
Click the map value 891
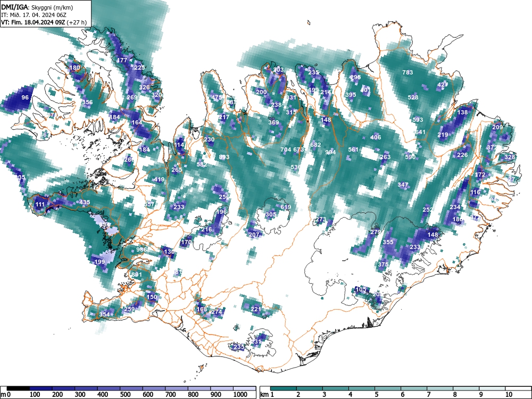137,275
